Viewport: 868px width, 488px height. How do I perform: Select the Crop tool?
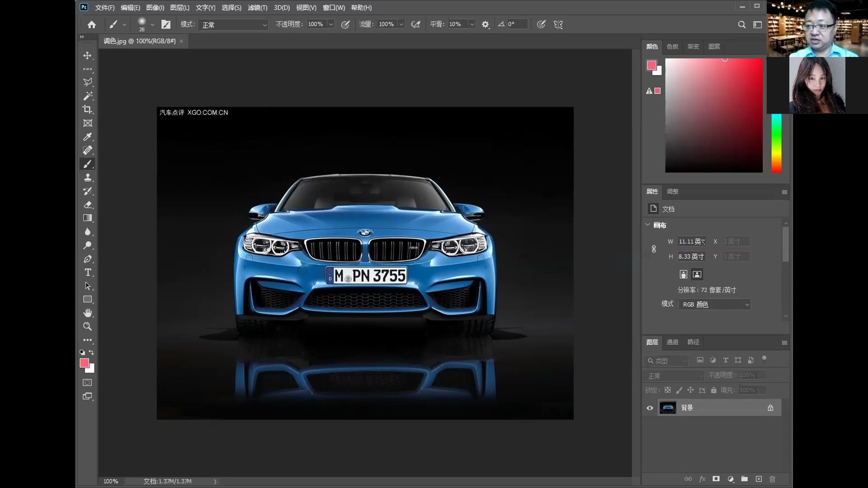click(87, 109)
